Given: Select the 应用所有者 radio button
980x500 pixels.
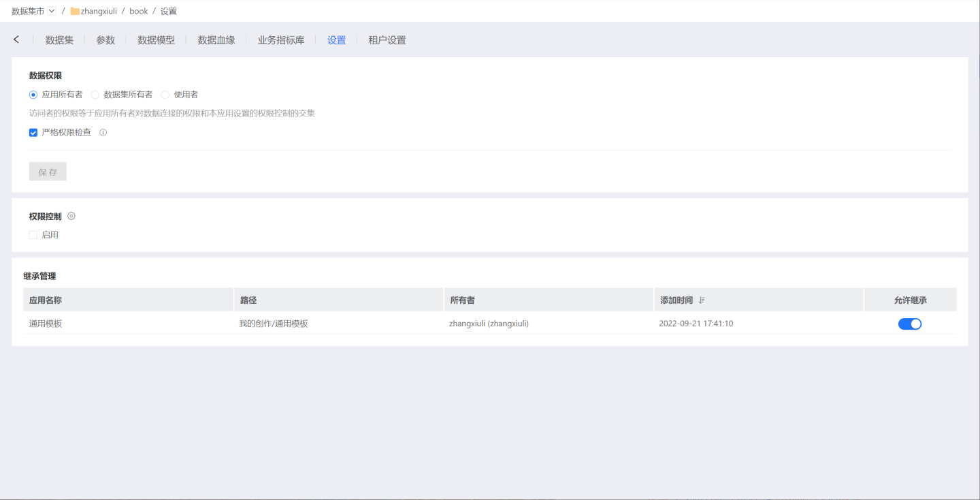Looking at the screenshot, I should click(33, 95).
